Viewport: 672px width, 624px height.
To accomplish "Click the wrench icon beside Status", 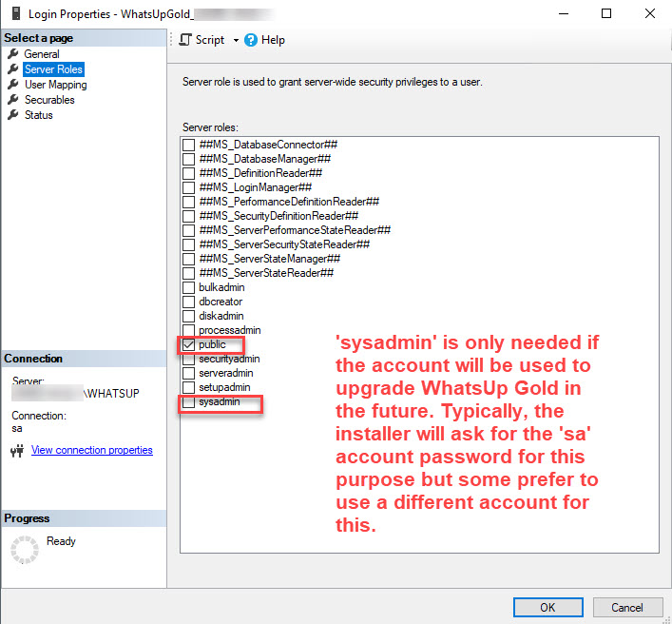I will coord(13,114).
